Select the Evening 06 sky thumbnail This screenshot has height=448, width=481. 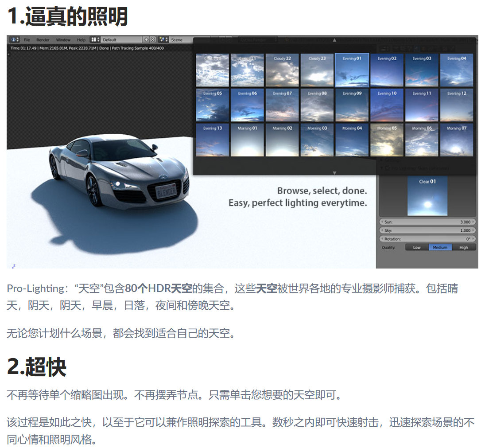pyautogui.click(x=247, y=105)
